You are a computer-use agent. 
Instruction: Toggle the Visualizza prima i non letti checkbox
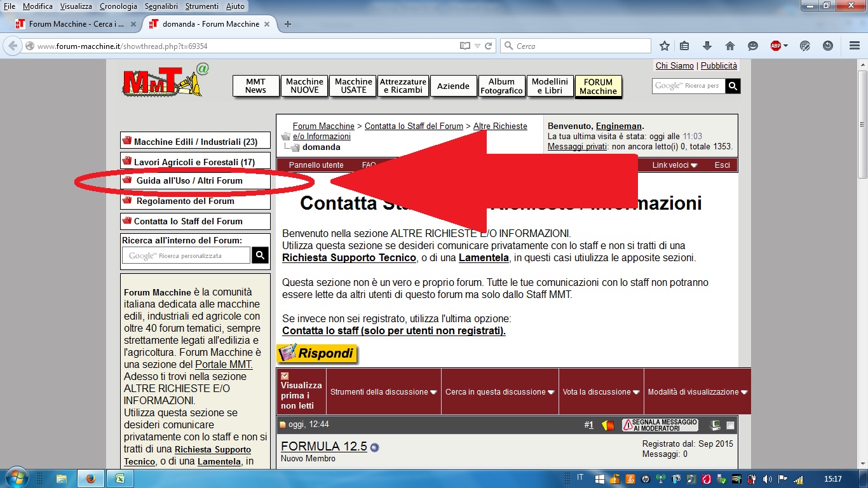click(285, 376)
